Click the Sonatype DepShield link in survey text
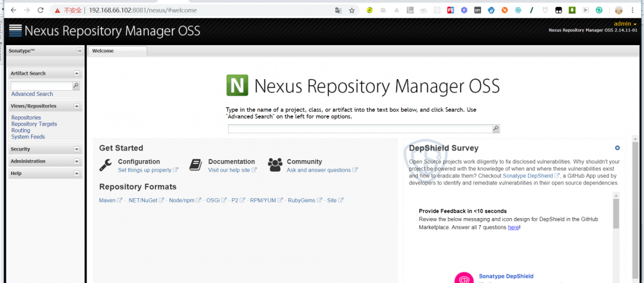This screenshot has width=644, height=283. 531,176
